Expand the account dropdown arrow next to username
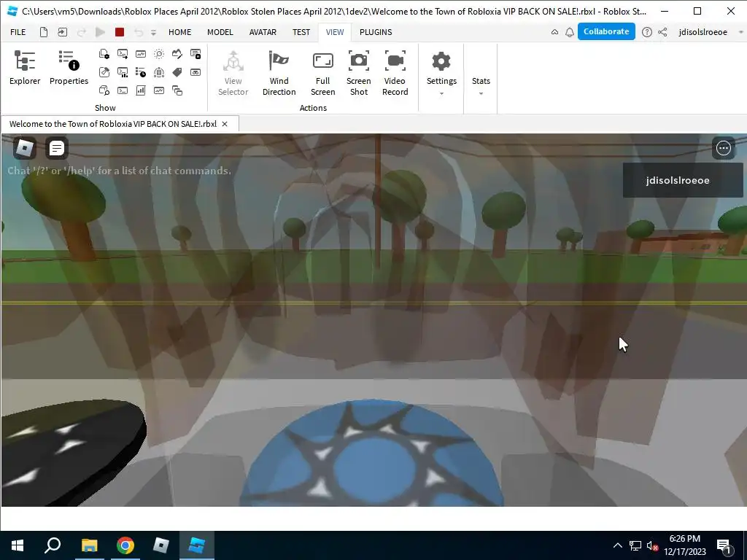 coord(741,32)
